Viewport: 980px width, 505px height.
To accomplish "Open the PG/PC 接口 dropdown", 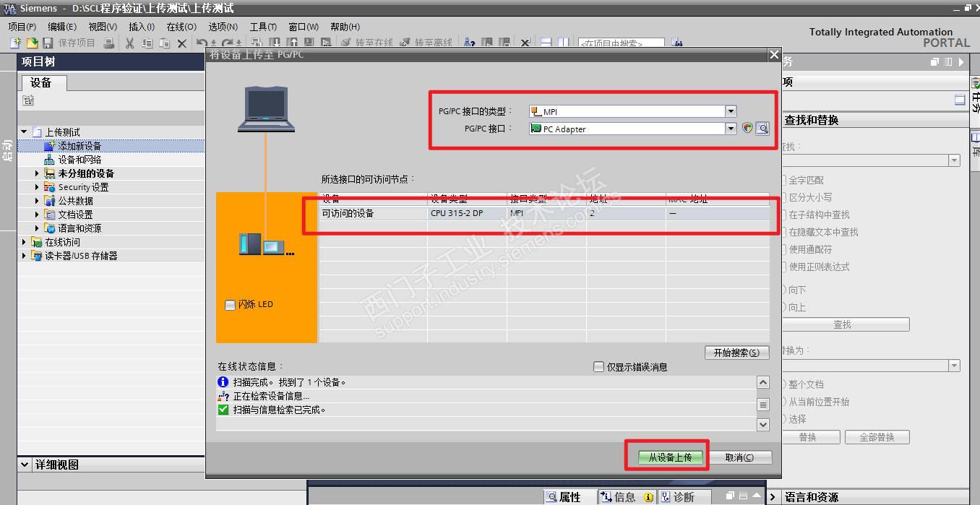I will pyautogui.click(x=731, y=129).
